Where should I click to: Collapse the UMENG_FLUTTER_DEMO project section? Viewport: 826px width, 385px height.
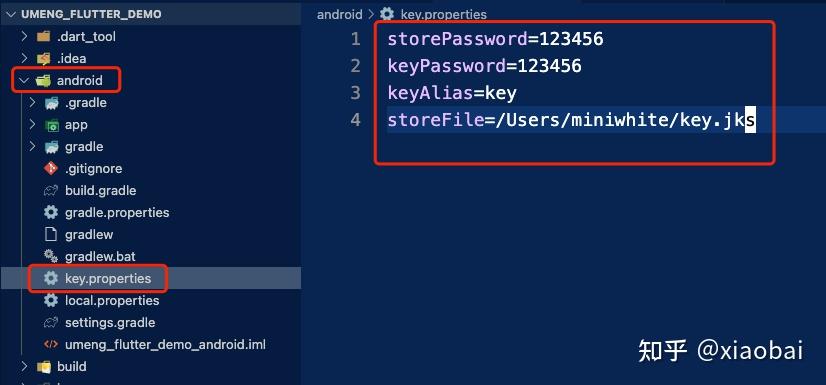click(12, 14)
